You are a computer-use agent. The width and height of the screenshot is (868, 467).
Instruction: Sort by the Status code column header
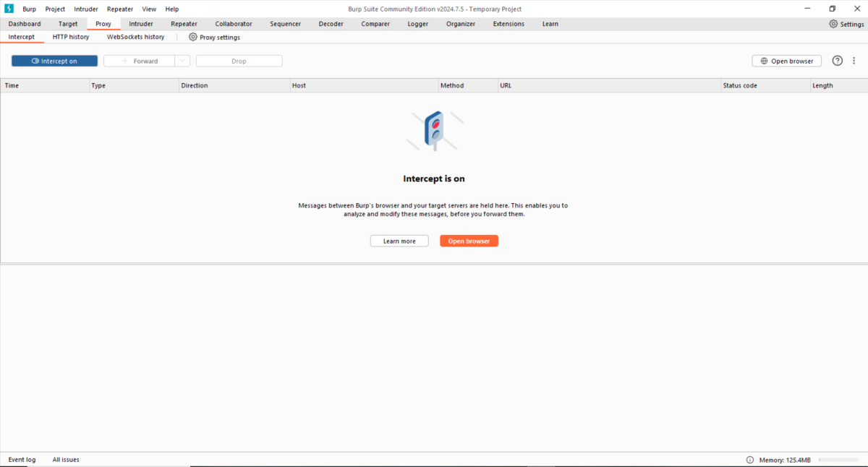[765, 85]
